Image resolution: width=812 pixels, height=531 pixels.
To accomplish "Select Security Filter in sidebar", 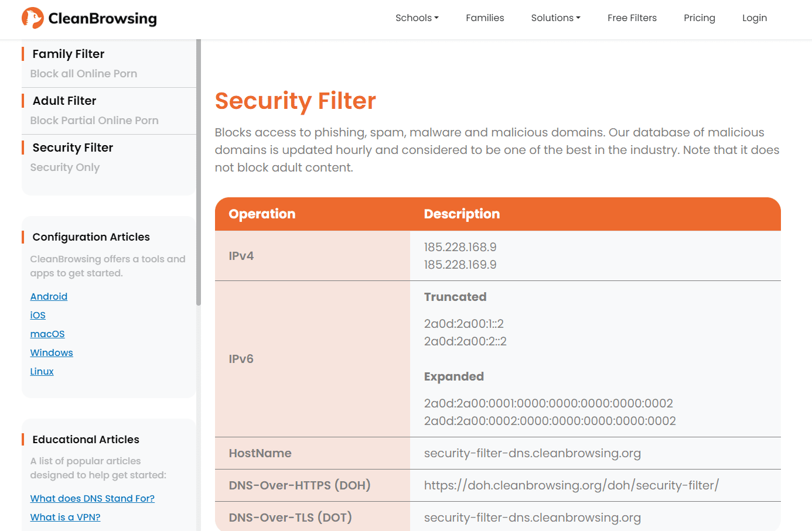I will coord(73,148).
